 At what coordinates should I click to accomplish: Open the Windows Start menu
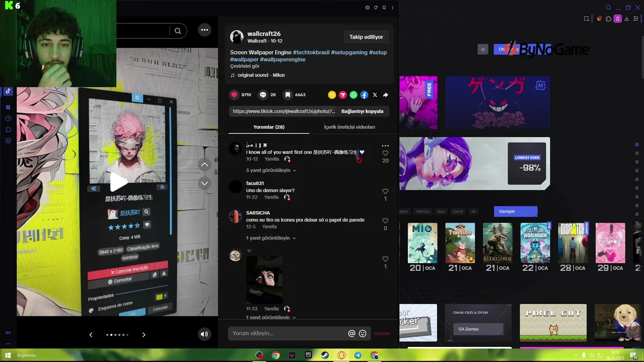coord(8,355)
